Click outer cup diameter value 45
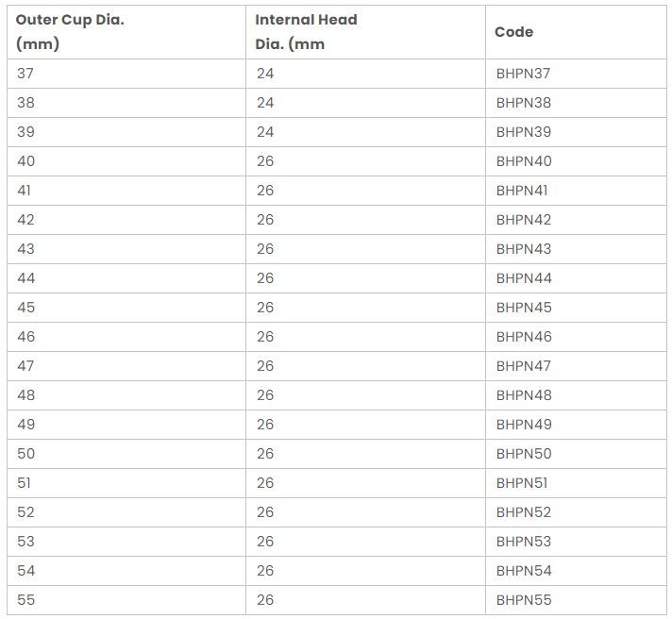This screenshot has width=672, height=619. tap(25, 308)
